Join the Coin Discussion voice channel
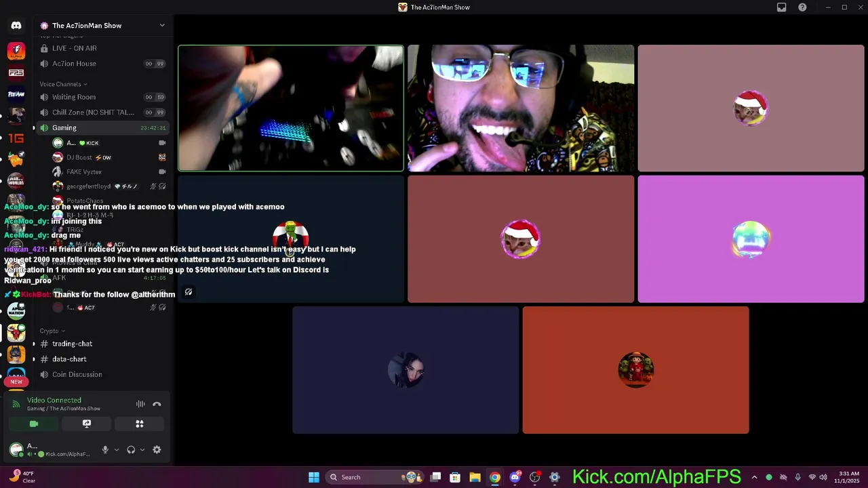Viewport: 868px width, 488px height. tap(102, 374)
